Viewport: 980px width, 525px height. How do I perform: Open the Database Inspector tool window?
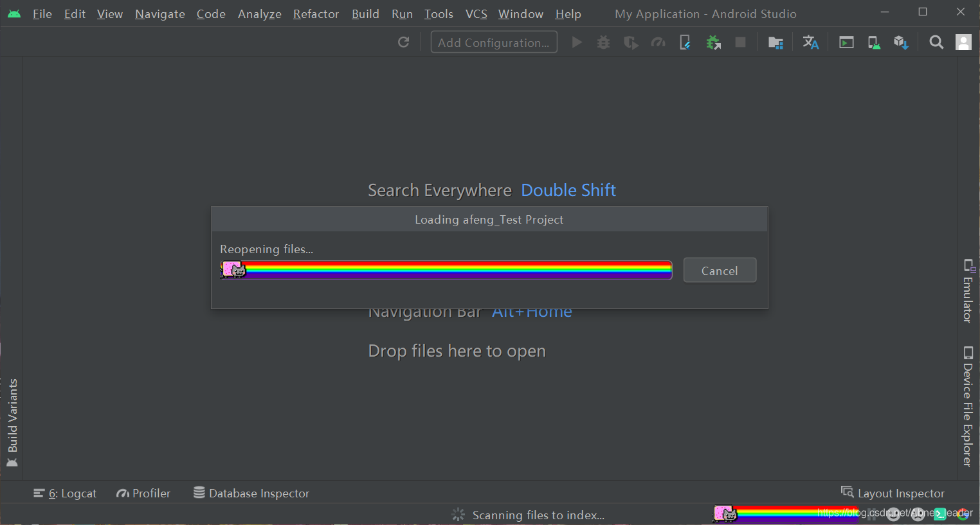click(x=251, y=494)
